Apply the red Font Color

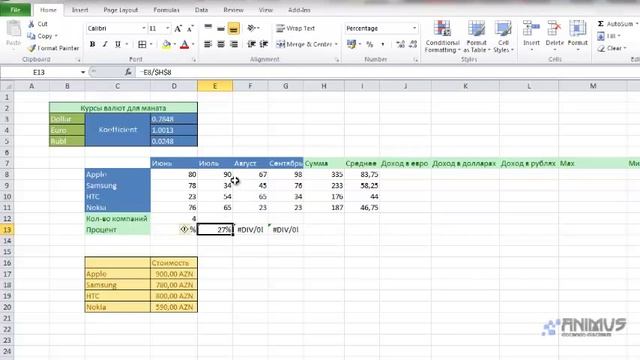pos(184,44)
